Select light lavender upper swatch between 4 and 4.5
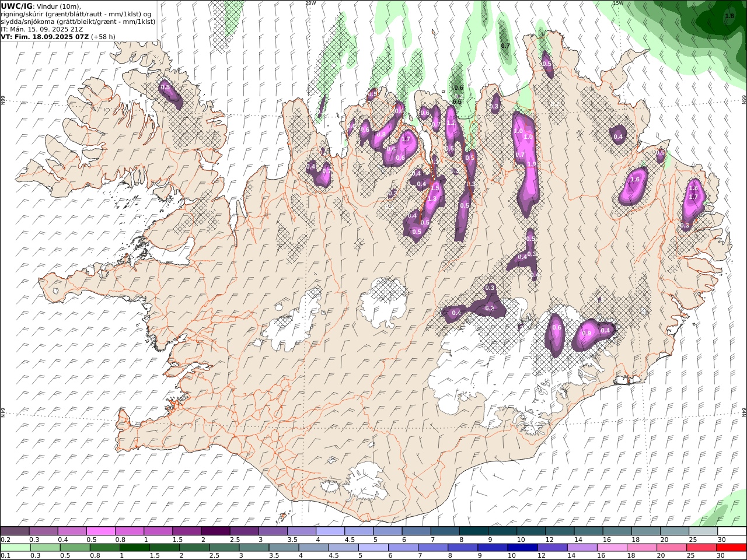747x560 pixels. pyautogui.click(x=330, y=531)
